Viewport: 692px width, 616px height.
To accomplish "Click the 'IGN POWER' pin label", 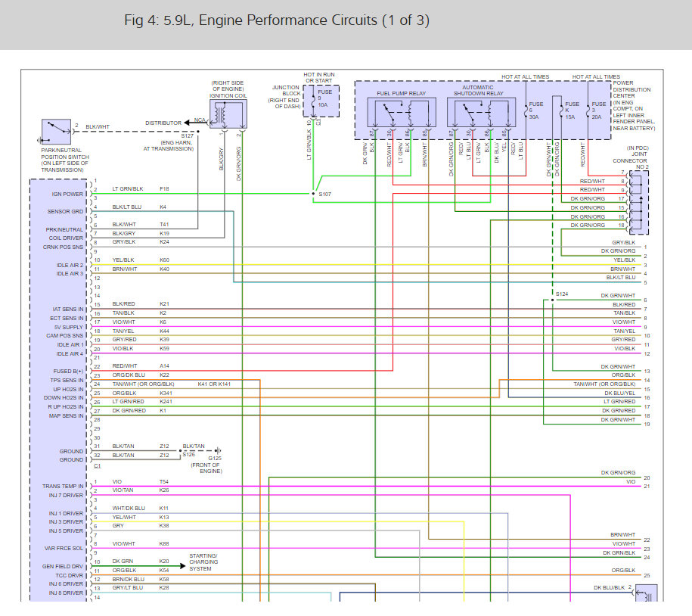I will tap(67, 194).
